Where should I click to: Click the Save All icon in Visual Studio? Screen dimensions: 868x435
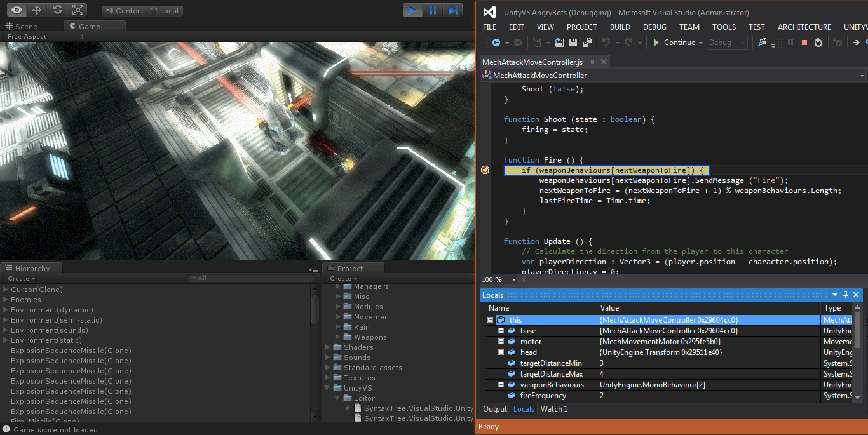pyautogui.click(x=587, y=42)
